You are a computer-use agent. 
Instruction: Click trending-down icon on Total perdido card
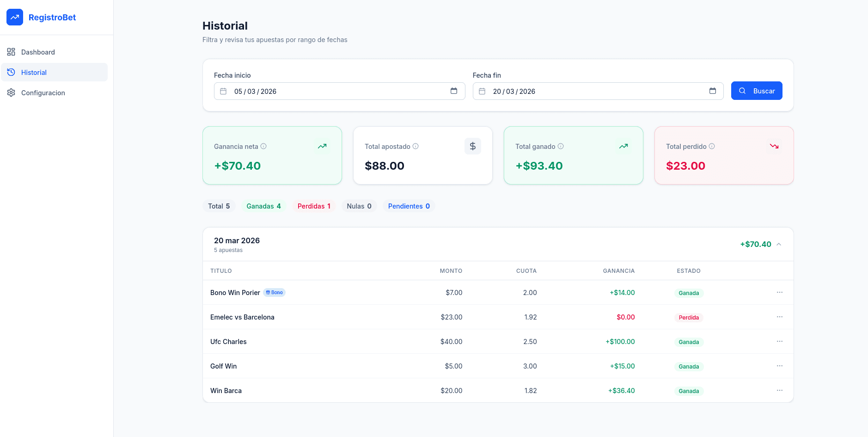774,146
